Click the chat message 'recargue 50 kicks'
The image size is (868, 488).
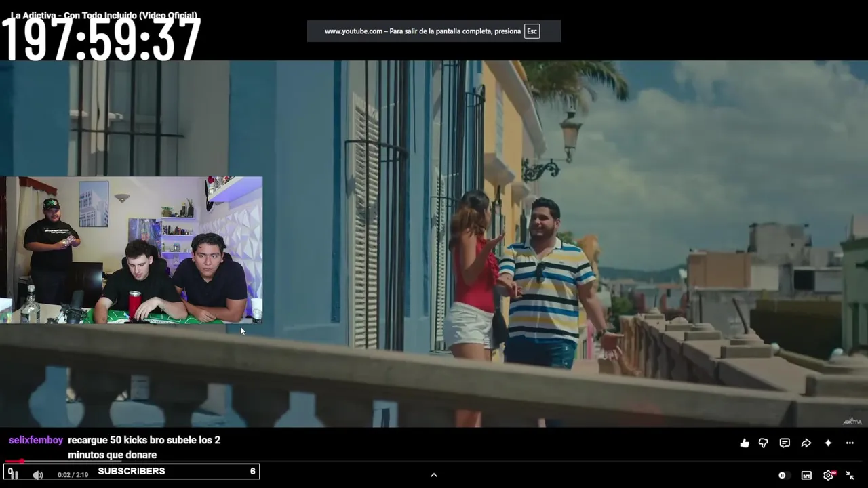pyautogui.click(x=144, y=447)
